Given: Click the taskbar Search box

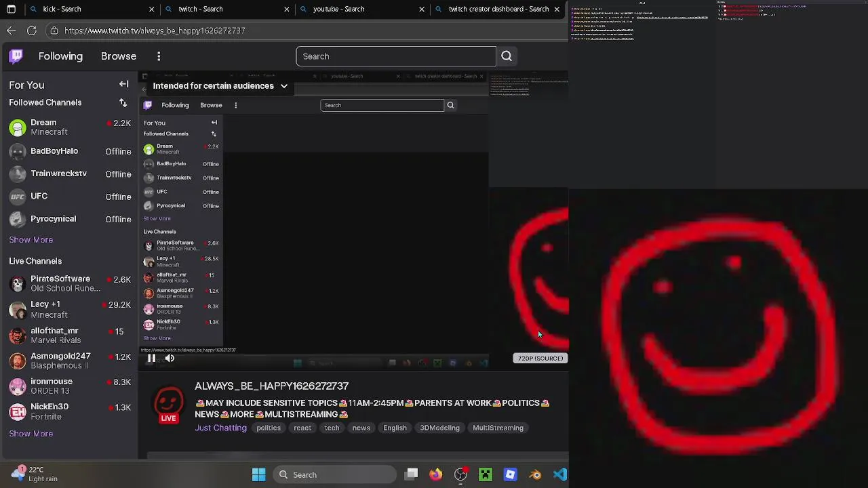Looking at the screenshot, I should click(x=334, y=474).
